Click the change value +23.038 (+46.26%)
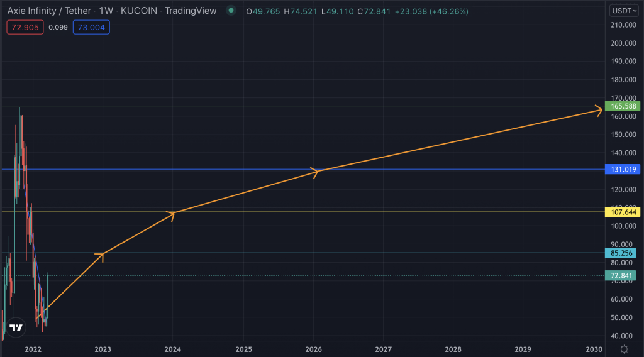The image size is (644, 357). pos(431,11)
